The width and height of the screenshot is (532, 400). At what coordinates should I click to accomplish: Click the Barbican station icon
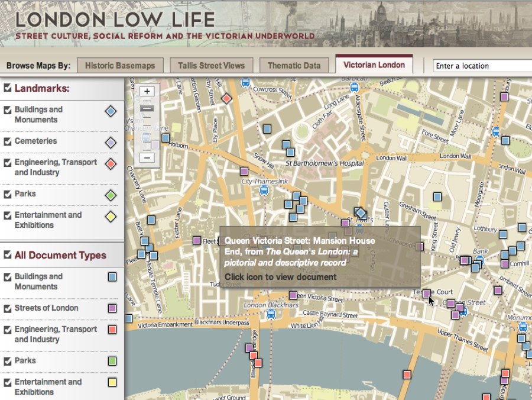[354, 87]
